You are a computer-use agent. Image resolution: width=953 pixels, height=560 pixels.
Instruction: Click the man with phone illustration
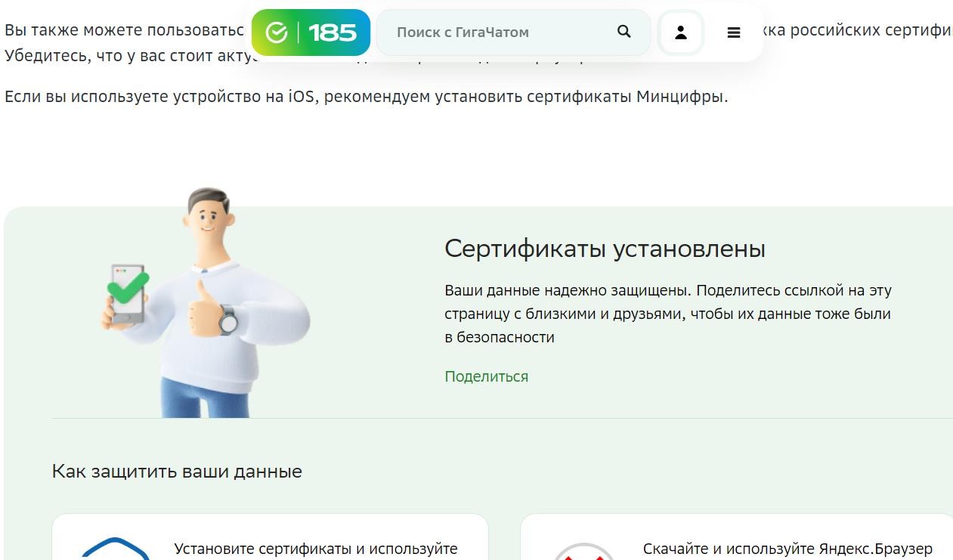point(206,302)
